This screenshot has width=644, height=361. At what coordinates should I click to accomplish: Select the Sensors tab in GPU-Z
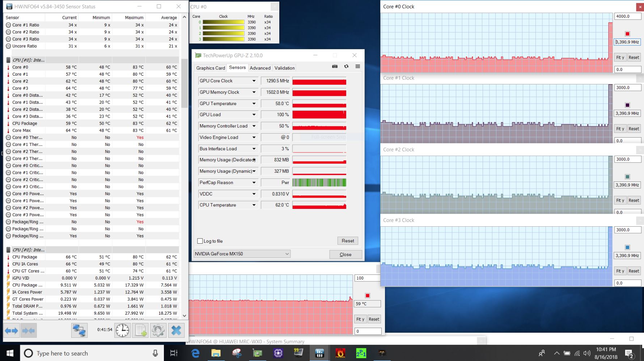click(x=237, y=67)
